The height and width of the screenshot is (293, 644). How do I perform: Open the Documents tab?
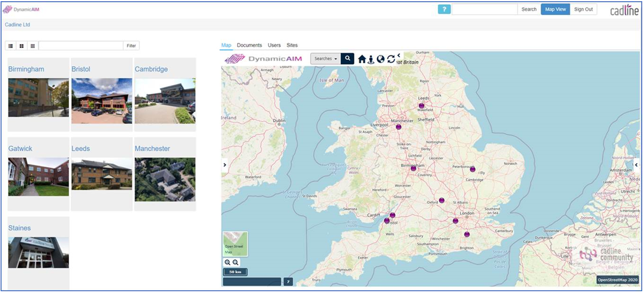click(x=249, y=45)
